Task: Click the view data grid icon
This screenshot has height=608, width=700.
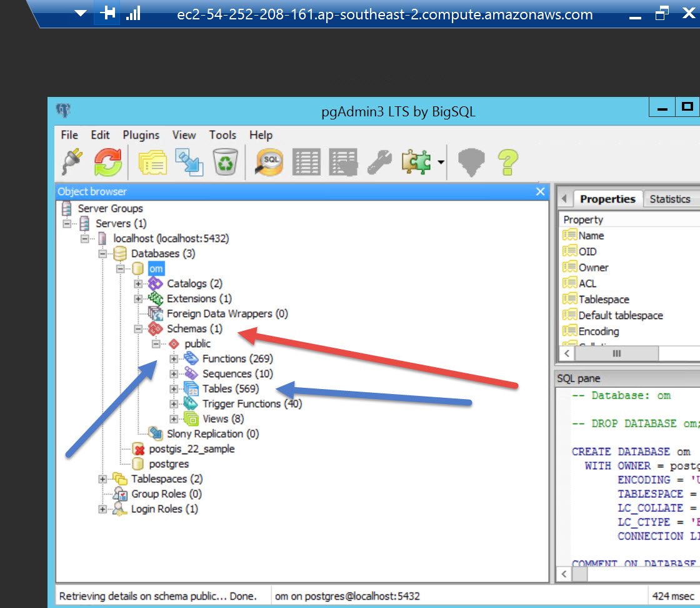Action: (306, 163)
